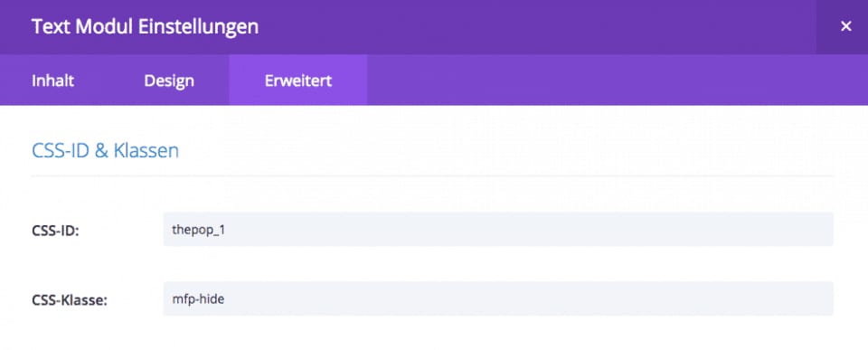
Task: Click blank area below the CSS-Klasse field
Action: (498, 334)
